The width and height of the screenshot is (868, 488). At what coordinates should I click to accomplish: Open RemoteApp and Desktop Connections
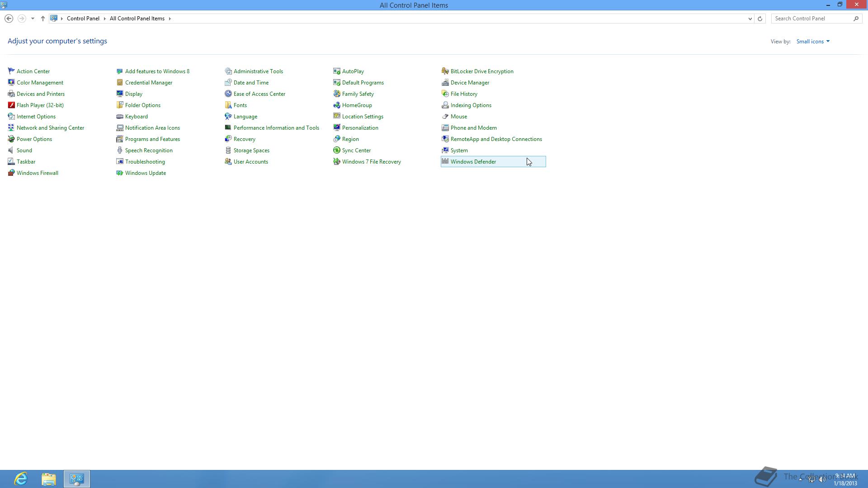pyautogui.click(x=496, y=139)
